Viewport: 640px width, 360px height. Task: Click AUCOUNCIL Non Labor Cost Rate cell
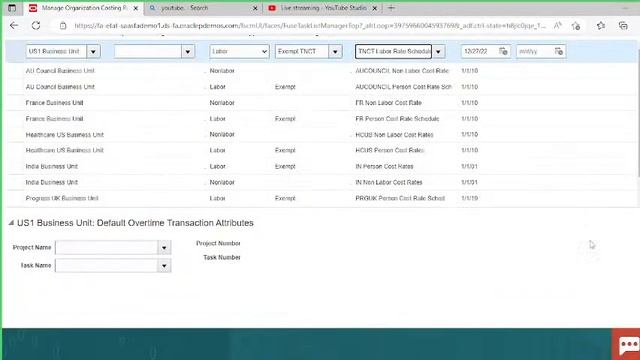(x=402, y=71)
